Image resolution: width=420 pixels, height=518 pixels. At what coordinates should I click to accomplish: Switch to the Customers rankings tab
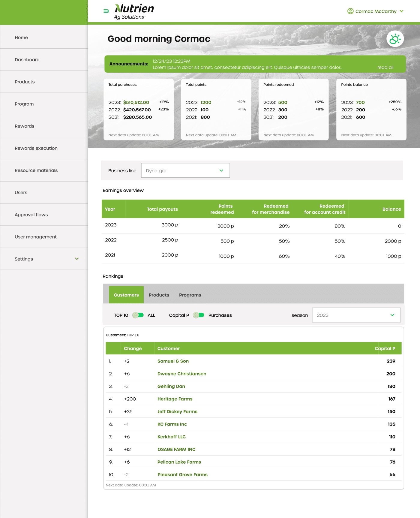[x=126, y=295]
